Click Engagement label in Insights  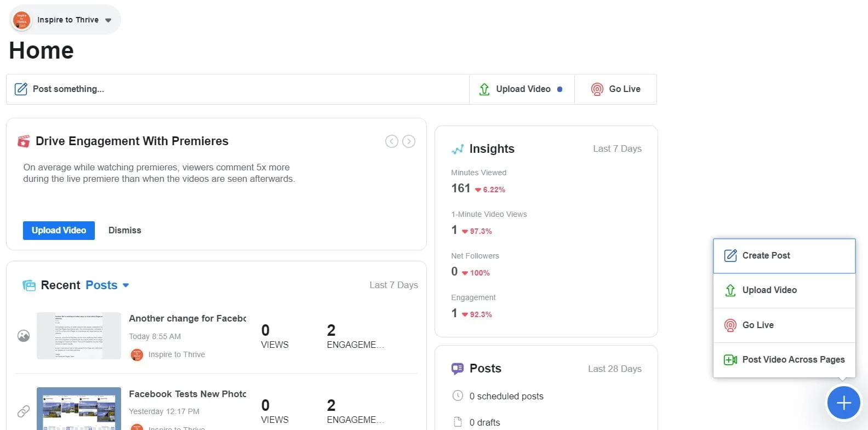[x=473, y=297]
